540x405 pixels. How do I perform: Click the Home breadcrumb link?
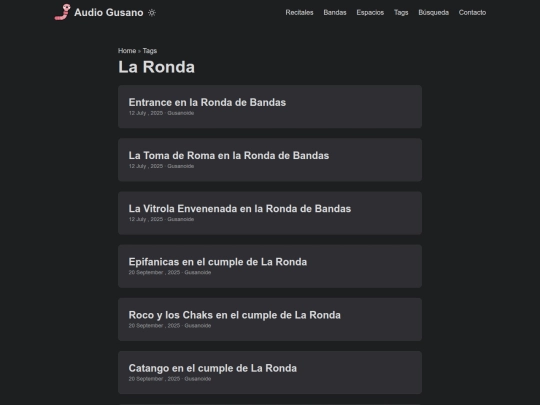click(127, 51)
